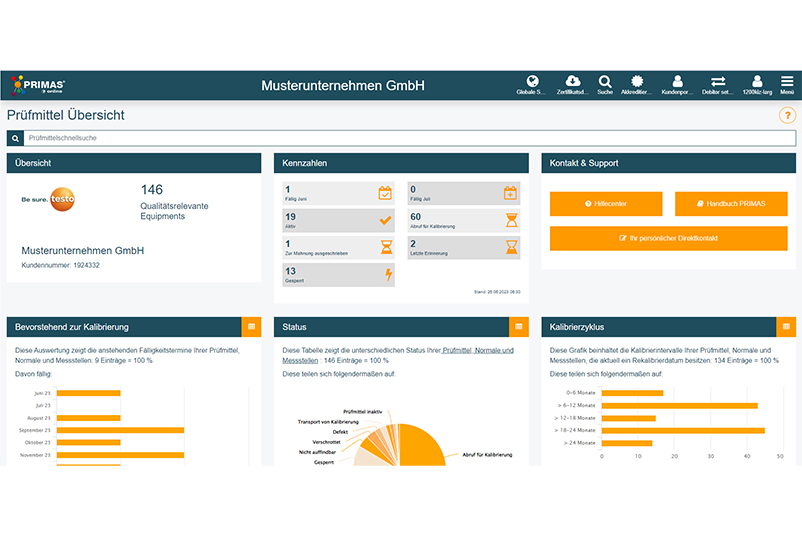802x536 pixels.
Task: Open the Suche magnifier in header
Action: 605,81
